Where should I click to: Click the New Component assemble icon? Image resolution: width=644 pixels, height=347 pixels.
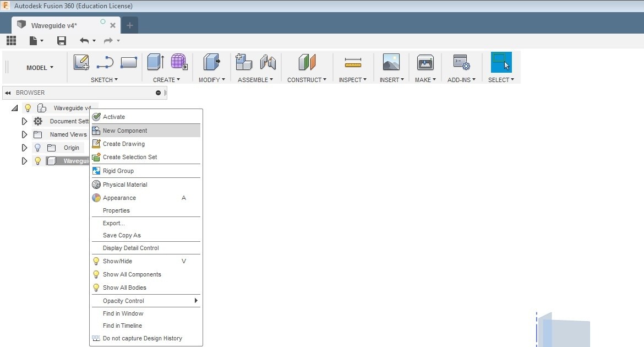point(243,62)
